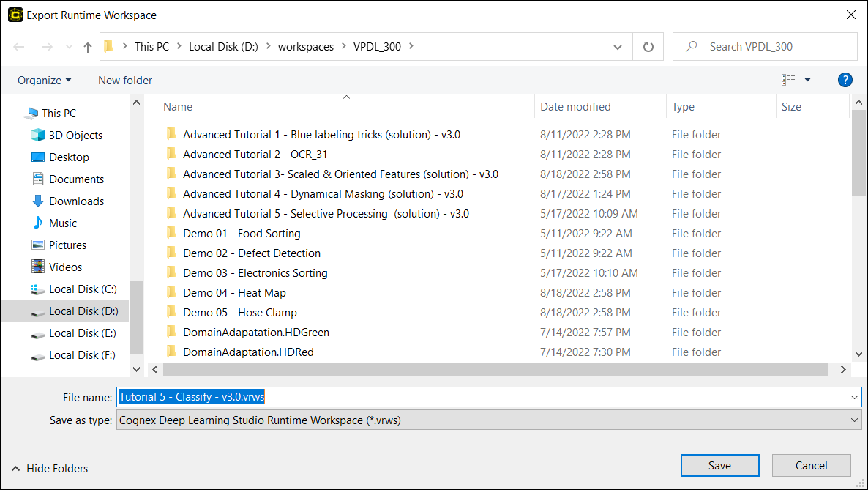Click New folder in toolbar

pos(125,81)
